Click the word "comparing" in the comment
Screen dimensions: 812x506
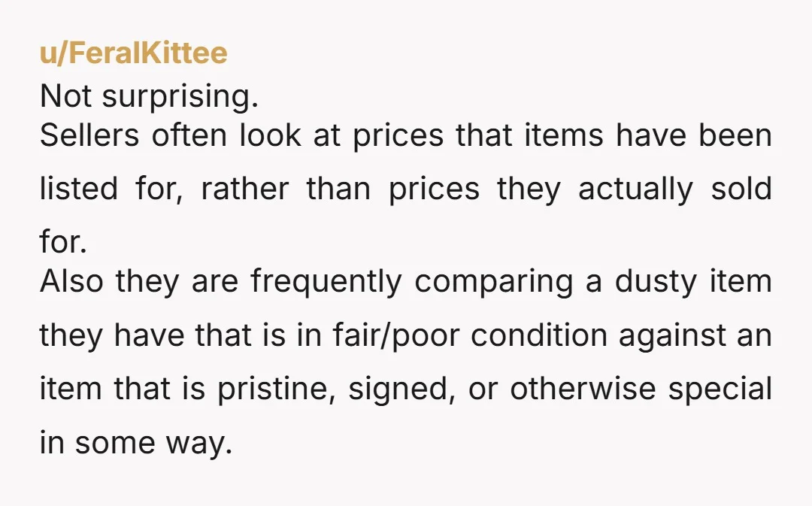(x=493, y=283)
